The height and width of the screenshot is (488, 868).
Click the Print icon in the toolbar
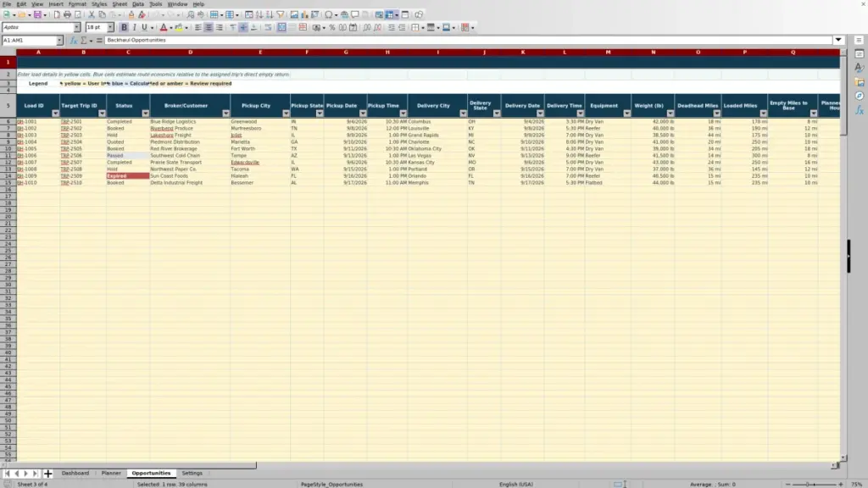67,15
